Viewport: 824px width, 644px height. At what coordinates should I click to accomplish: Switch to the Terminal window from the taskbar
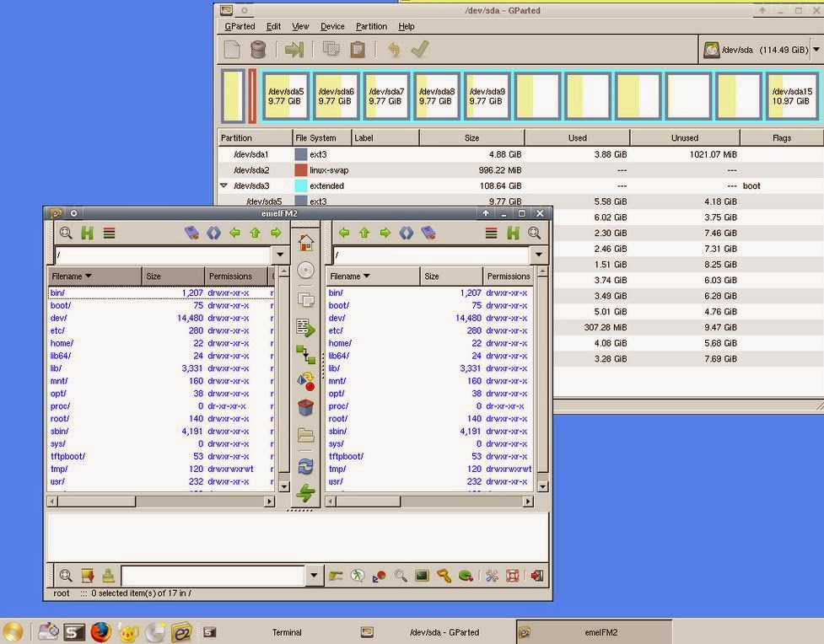[x=287, y=631]
